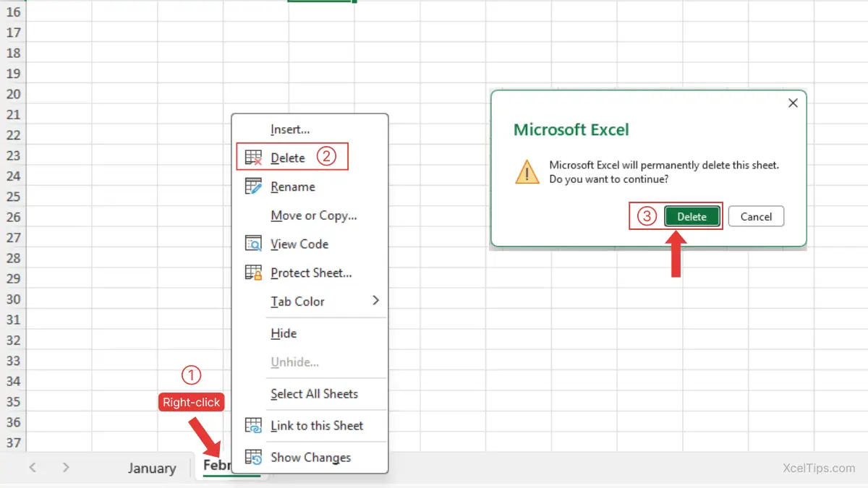868x488 pixels.
Task: Select the February sheet tab
Action: point(217,466)
